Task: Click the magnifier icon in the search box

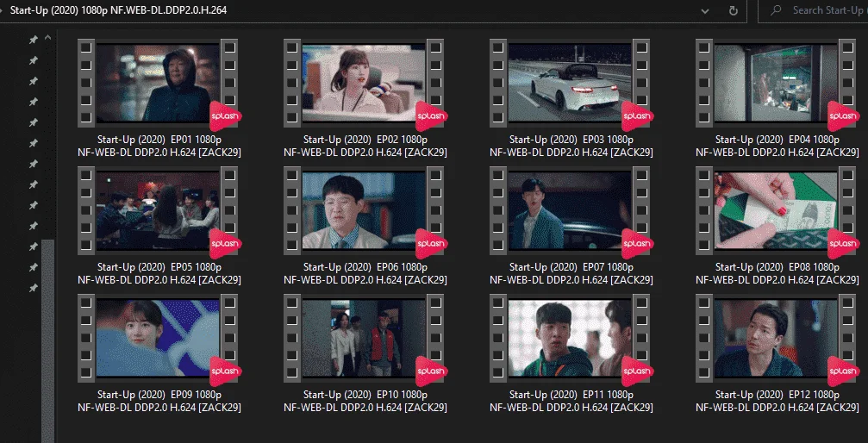Action: [x=776, y=10]
